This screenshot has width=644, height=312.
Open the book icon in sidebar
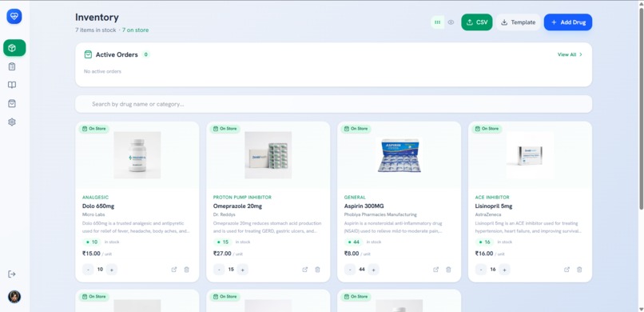coord(12,85)
